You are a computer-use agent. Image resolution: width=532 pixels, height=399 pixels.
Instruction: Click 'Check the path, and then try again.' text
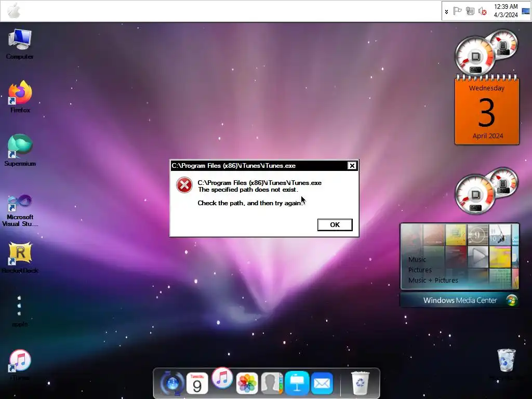[x=250, y=203]
